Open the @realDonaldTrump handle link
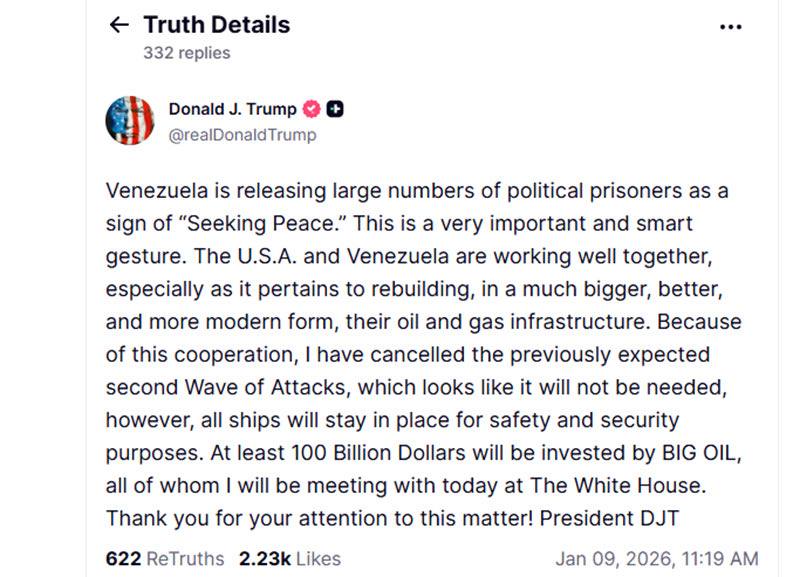800x577 pixels. tap(242, 134)
